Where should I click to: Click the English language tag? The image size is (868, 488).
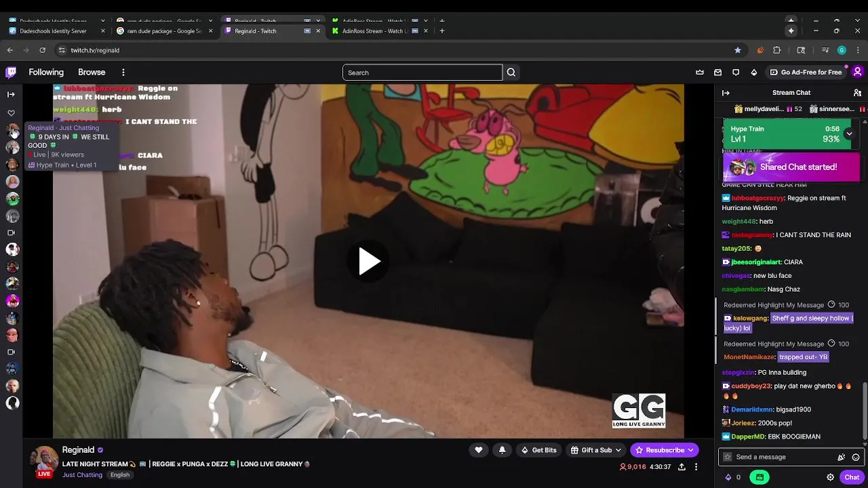pyautogui.click(x=120, y=475)
